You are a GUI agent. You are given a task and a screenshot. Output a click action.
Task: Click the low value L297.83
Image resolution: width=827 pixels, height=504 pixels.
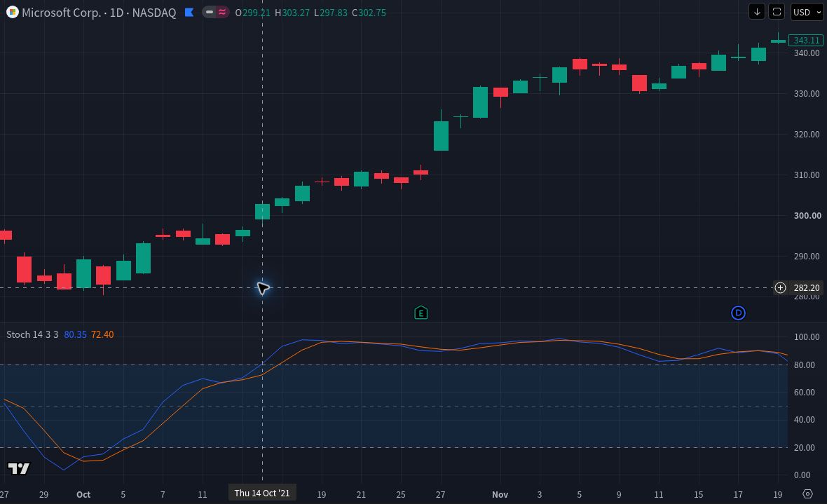click(331, 13)
